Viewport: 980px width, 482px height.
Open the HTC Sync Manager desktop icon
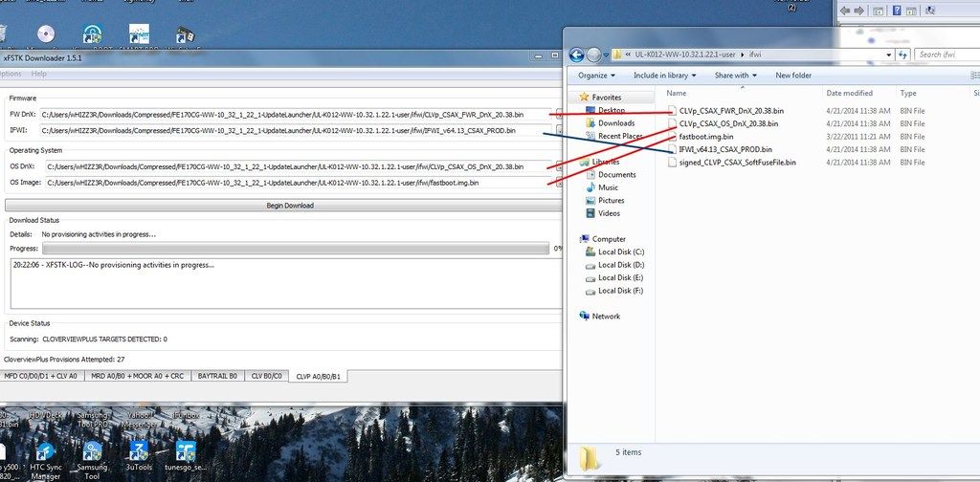coord(45,453)
